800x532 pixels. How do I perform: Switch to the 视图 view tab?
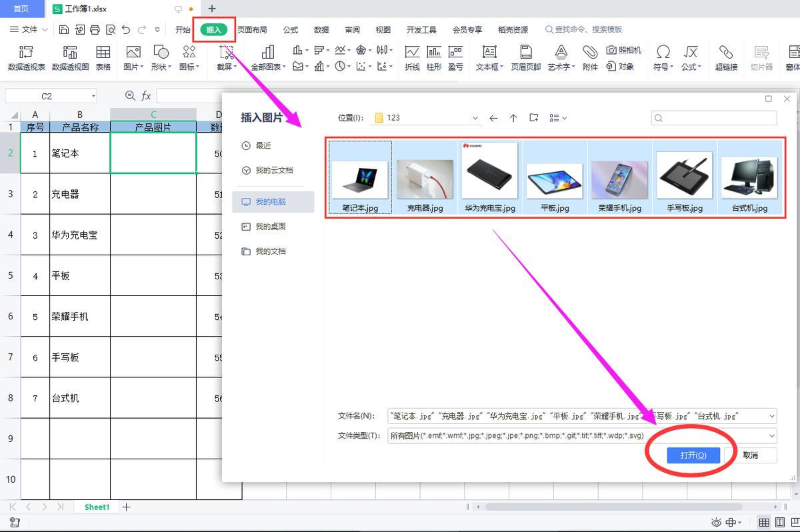(x=383, y=29)
